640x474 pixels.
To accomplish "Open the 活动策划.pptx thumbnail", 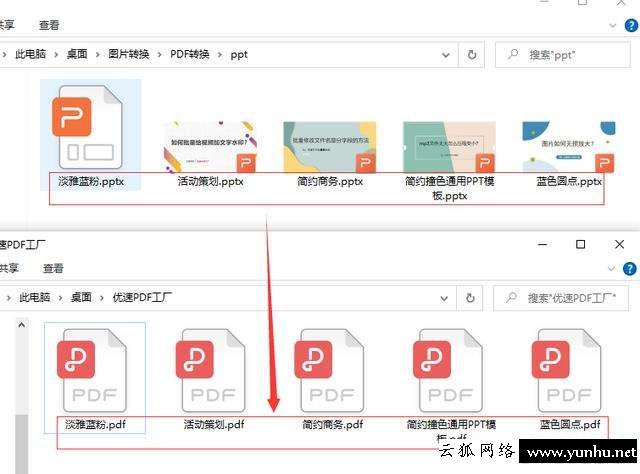I will (x=210, y=147).
